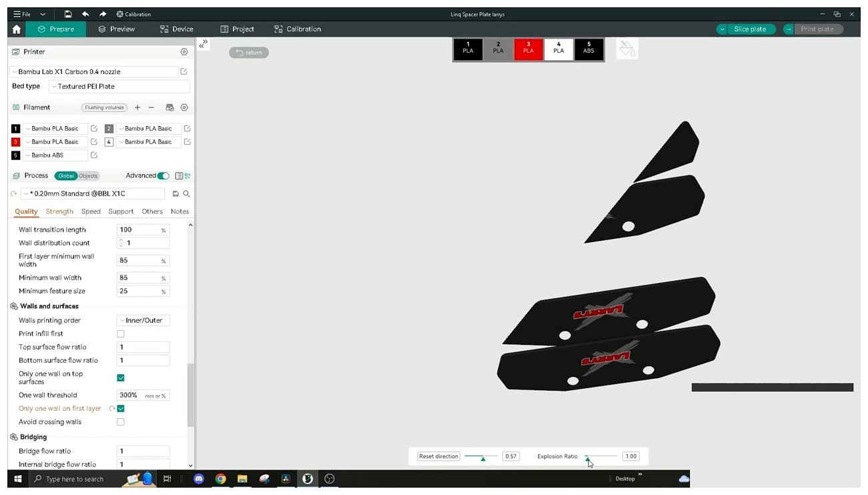The height and width of the screenshot is (495, 868).
Task: Click the Reset direction button
Action: pos(438,456)
